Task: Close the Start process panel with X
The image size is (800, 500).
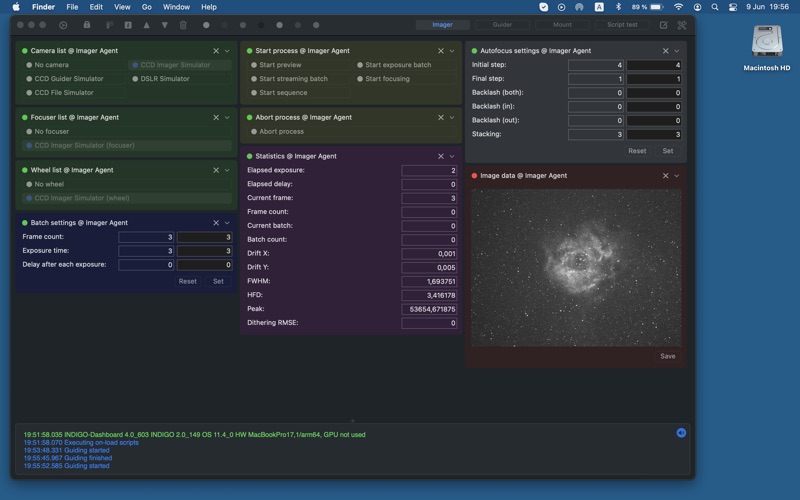Action: click(x=441, y=51)
